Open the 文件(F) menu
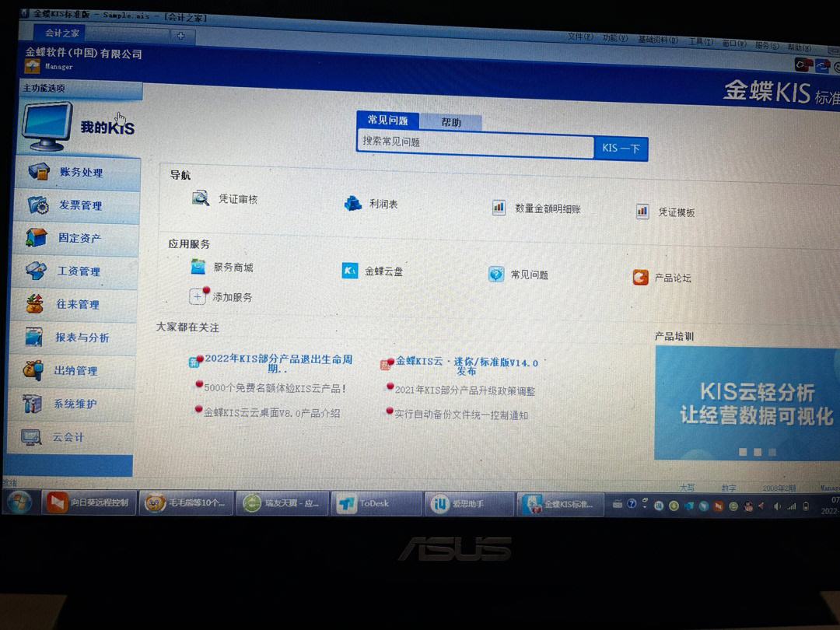The width and height of the screenshot is (840, 630). [x=580, y=37]
